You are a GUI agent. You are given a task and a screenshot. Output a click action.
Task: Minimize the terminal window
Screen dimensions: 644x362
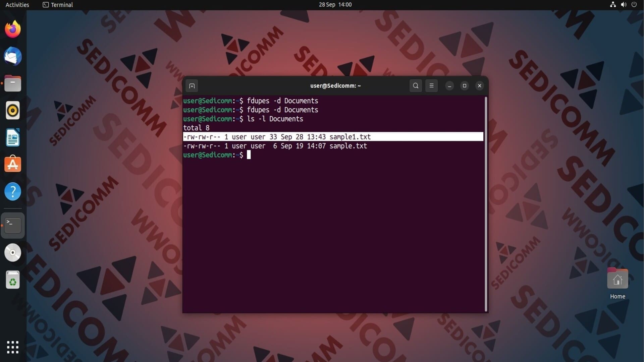449,86
